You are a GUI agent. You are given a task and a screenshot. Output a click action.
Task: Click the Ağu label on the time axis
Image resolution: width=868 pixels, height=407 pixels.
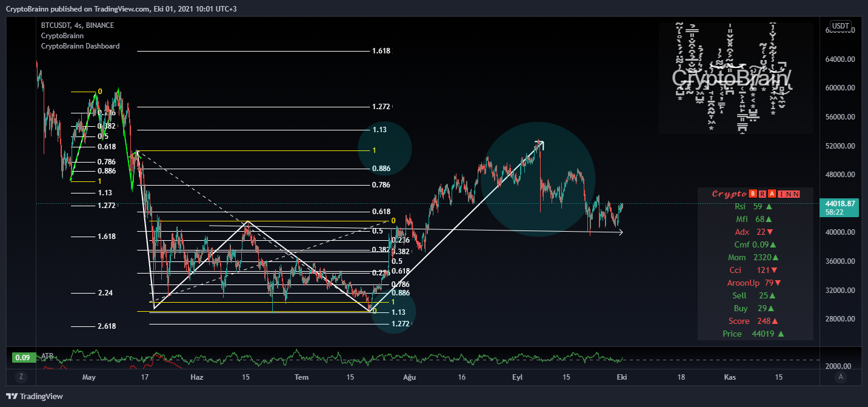pyautogui.click(x=410, y=377)
